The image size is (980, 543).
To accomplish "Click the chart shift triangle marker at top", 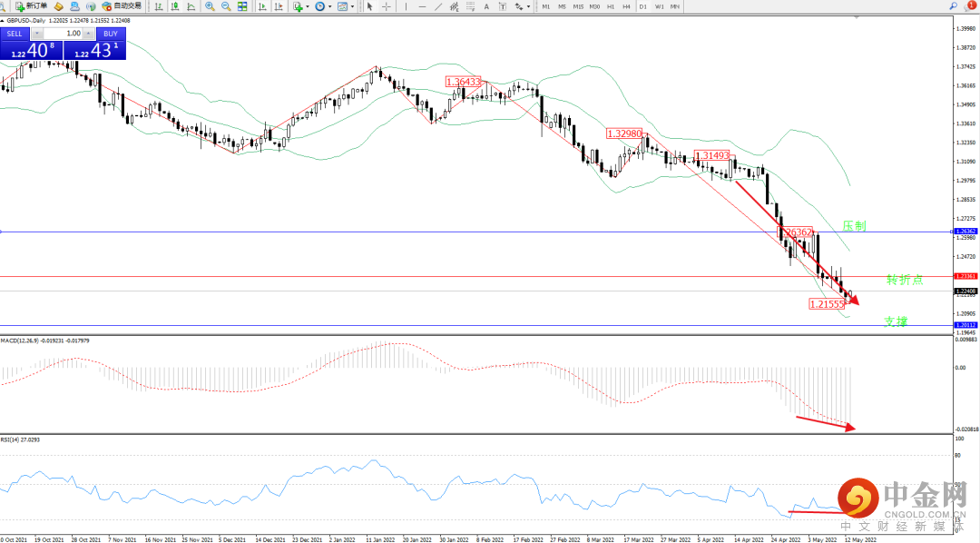I will click(857, 17).
